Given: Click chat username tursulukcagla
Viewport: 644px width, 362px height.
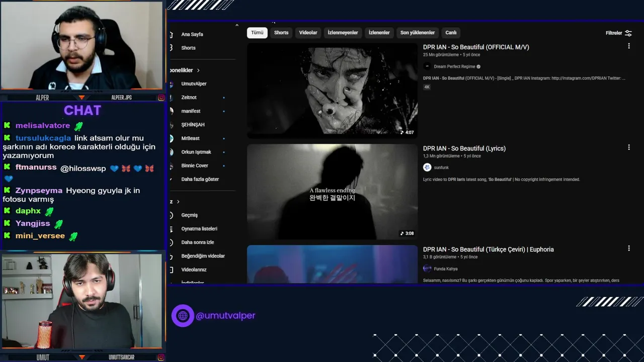Looking at the screenshot, I should point(43,138).
